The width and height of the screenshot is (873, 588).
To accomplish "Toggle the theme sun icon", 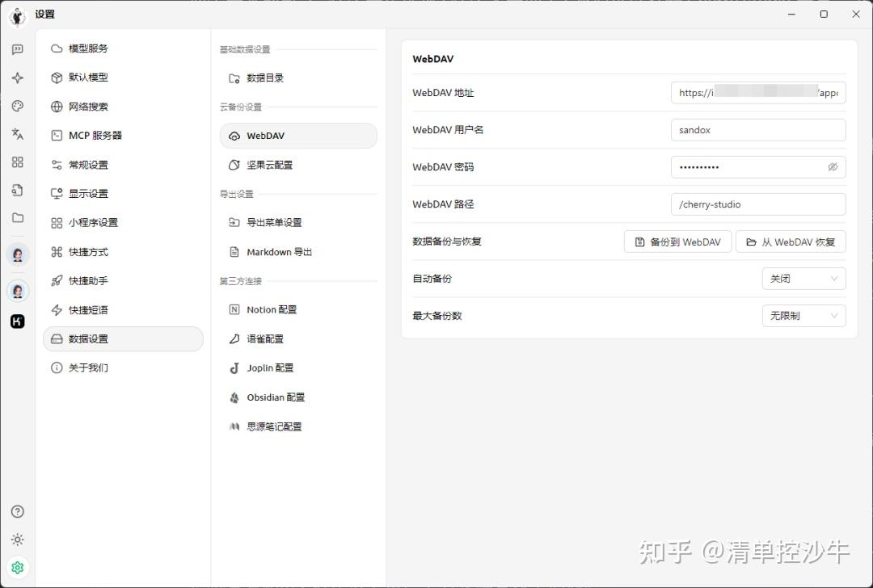I will click(x=17, y=539).
